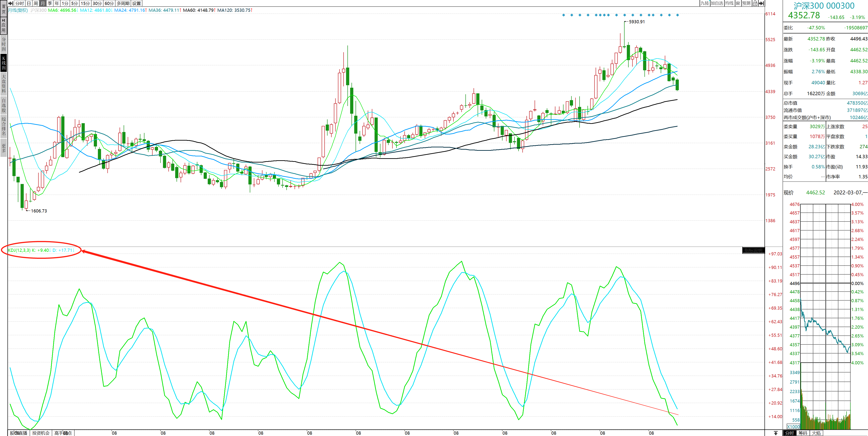Select the 分时图 sidebar item
Viewport: 868px width, 436px height.
(4, 44)
